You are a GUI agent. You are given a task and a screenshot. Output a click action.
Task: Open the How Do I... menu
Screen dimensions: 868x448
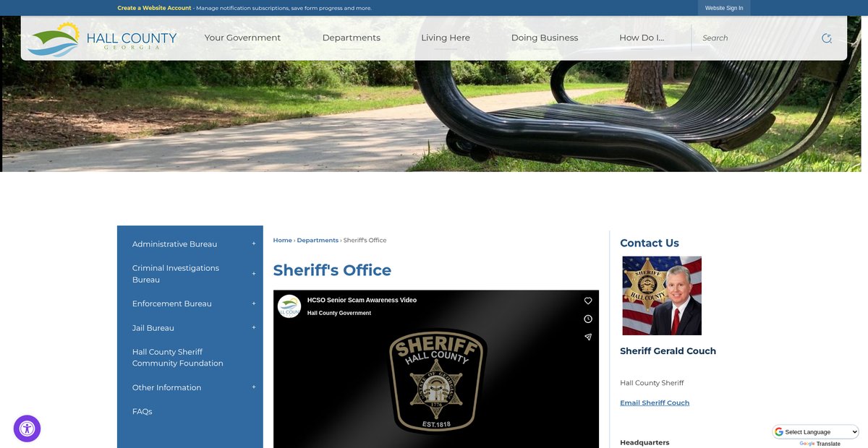[642, 38]
